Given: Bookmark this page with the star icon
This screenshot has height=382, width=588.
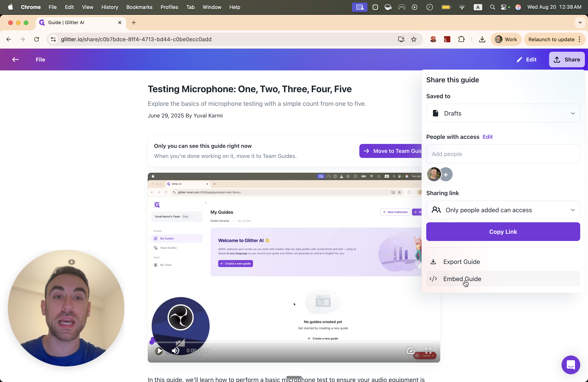Looking at the screenshot, I should pyautogui.click(x=414, y=39).
